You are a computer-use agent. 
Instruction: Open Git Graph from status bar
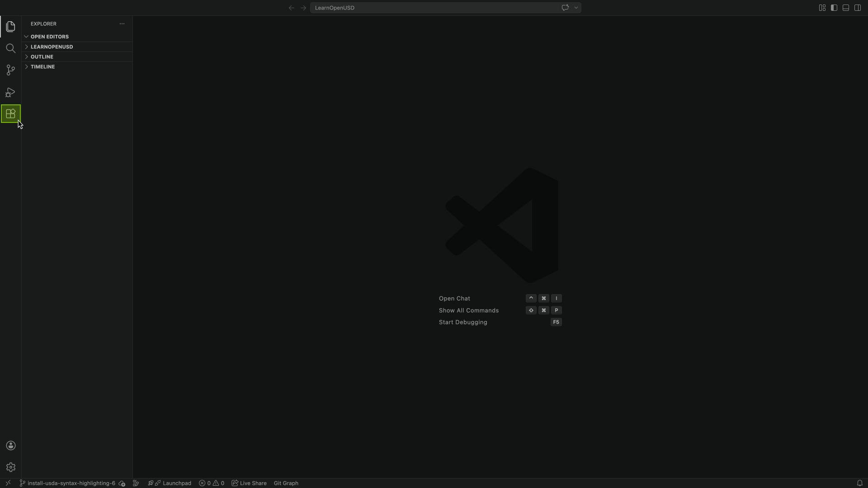pos(286,483)
